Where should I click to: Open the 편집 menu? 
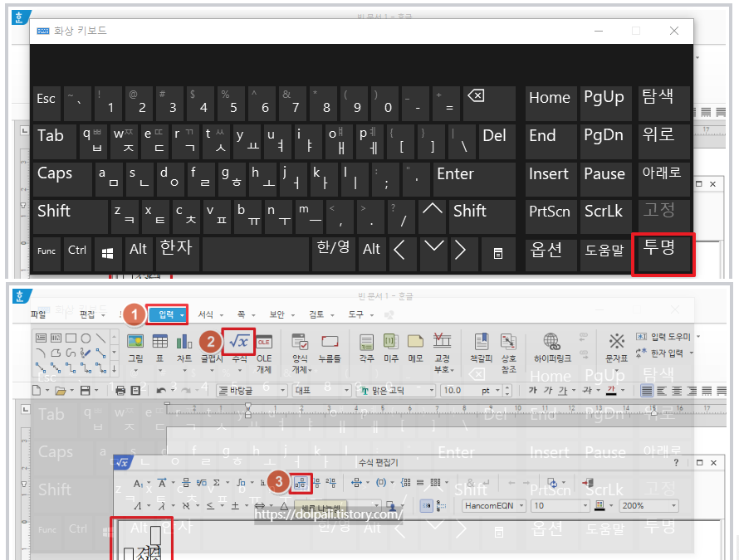click(87, 314)
